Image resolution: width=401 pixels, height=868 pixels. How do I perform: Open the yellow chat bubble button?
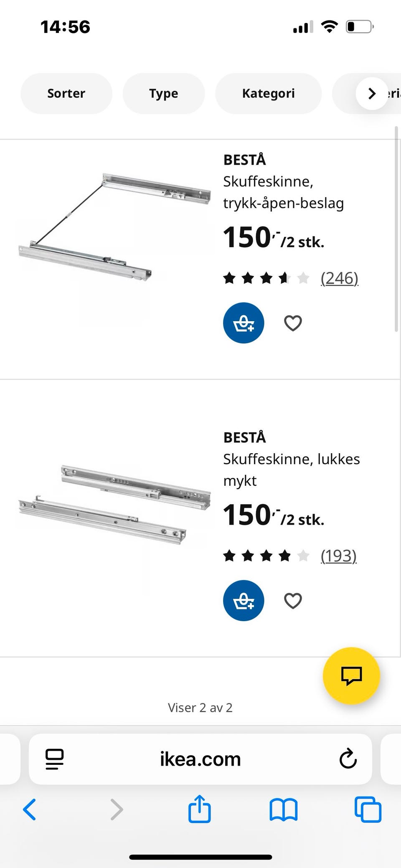(x=351, y=675)
